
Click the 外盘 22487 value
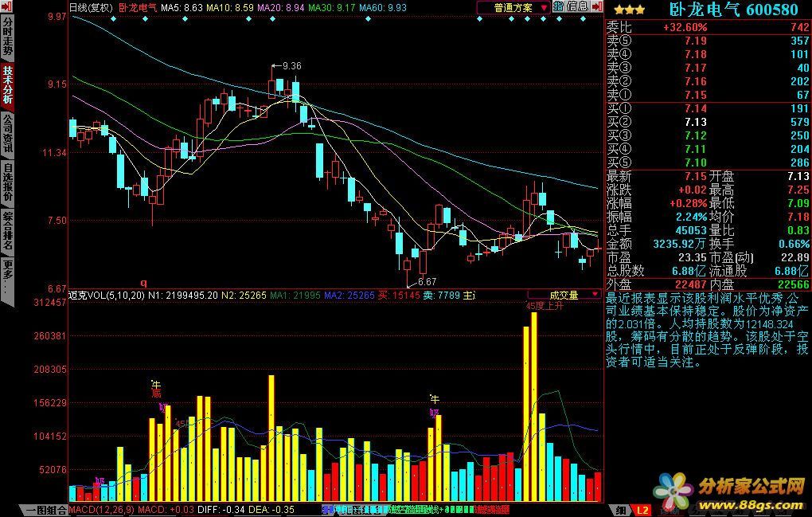point(691,284)
